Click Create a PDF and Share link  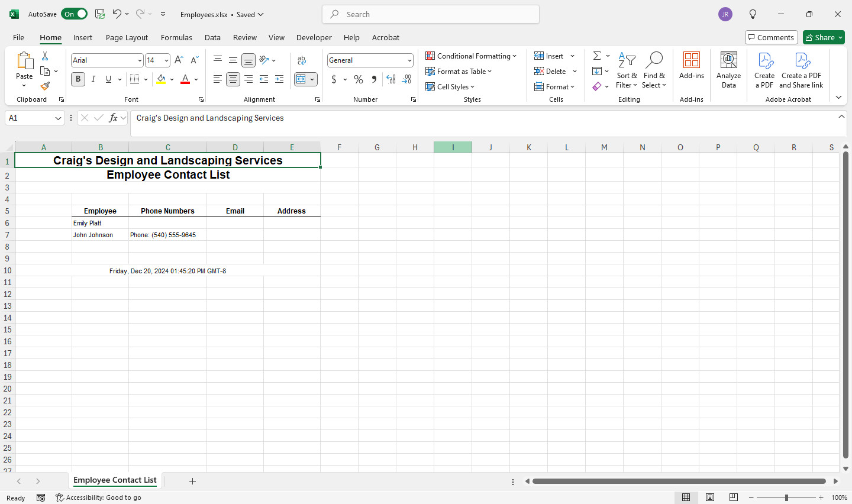[801, 70]
